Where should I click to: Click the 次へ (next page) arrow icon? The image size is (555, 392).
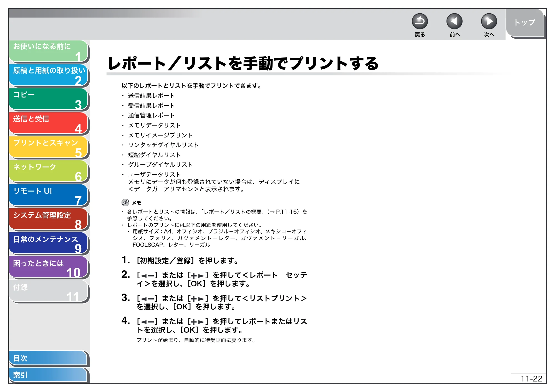pyautogui.click(x=489, y=21)
